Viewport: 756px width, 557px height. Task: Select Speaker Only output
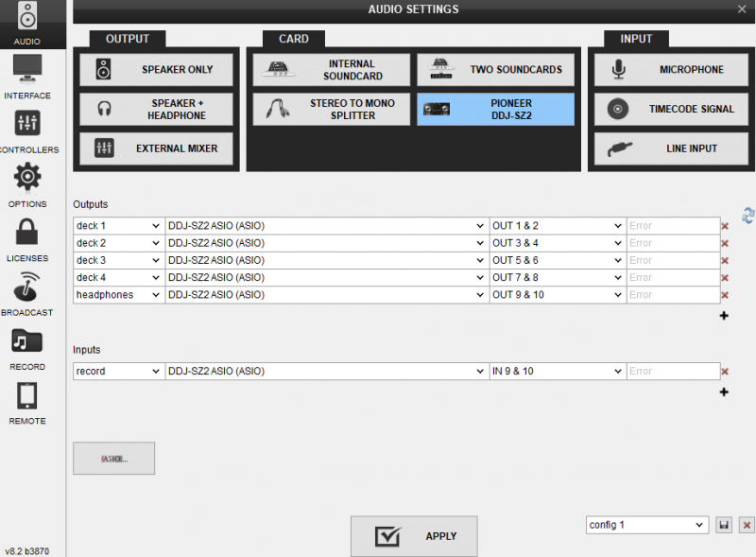tap(156, 69)
